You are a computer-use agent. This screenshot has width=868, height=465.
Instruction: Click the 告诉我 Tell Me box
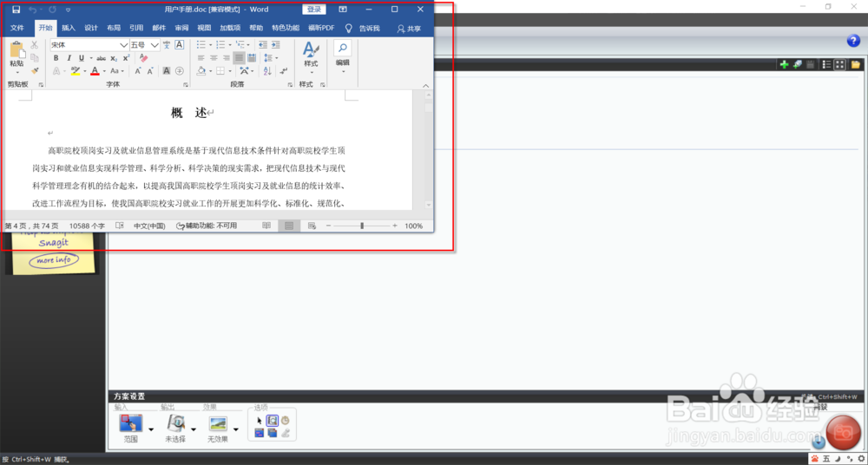point(369,29)
